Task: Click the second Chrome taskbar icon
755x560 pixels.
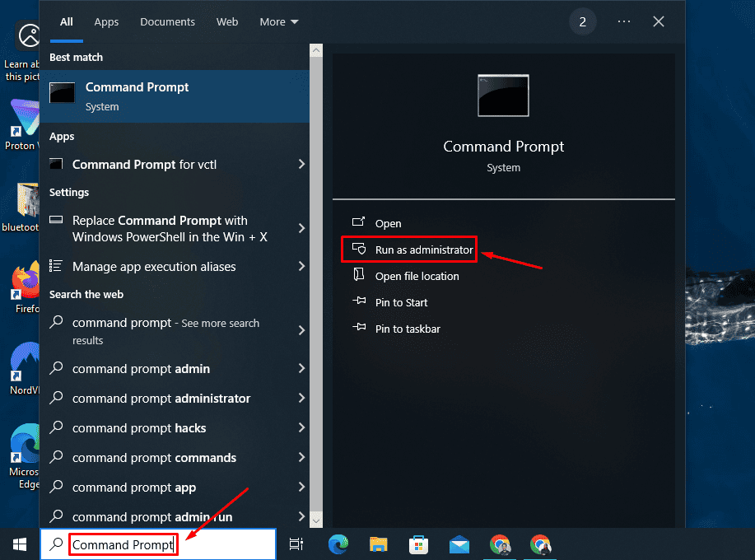Action: (540, 545)
